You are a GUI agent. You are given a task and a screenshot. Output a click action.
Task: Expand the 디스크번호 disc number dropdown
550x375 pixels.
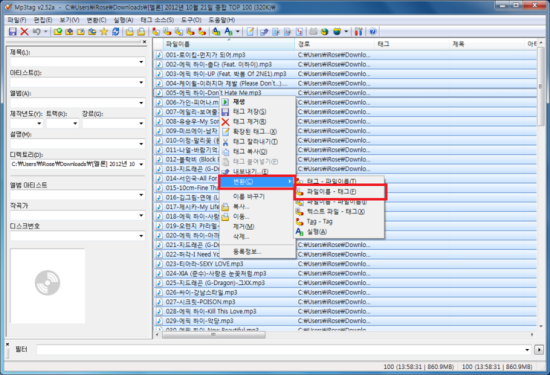click(x=141, y=236)
